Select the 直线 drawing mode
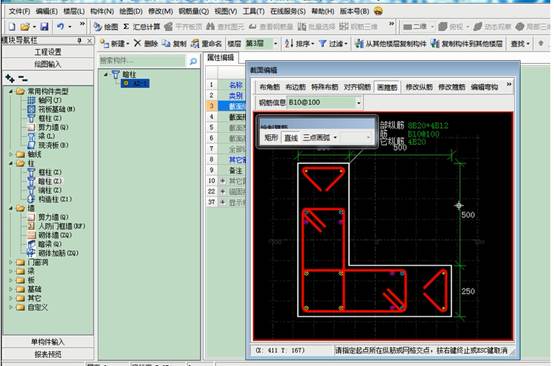The width and height of the screenshot is (554, 366). (x=291, y=138)
